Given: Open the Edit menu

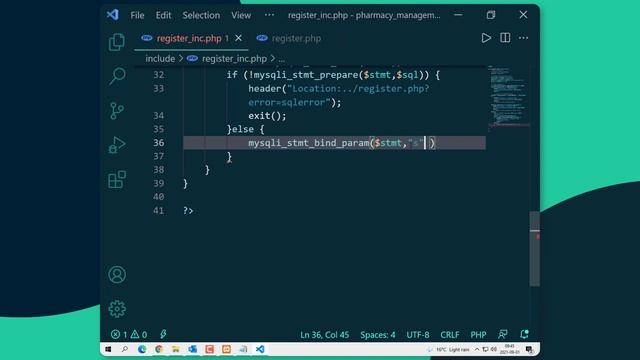Looking at the screenshot, I should click(x=163, y=15).
